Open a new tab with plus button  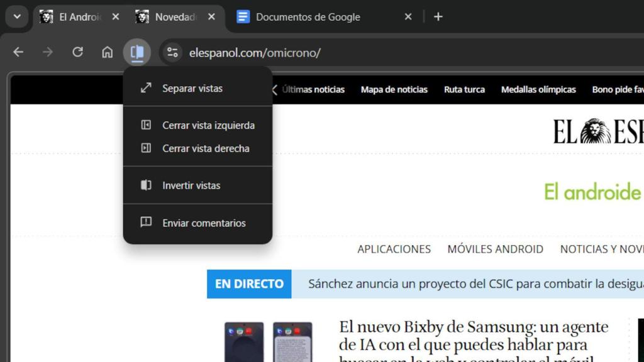point(438,17)
